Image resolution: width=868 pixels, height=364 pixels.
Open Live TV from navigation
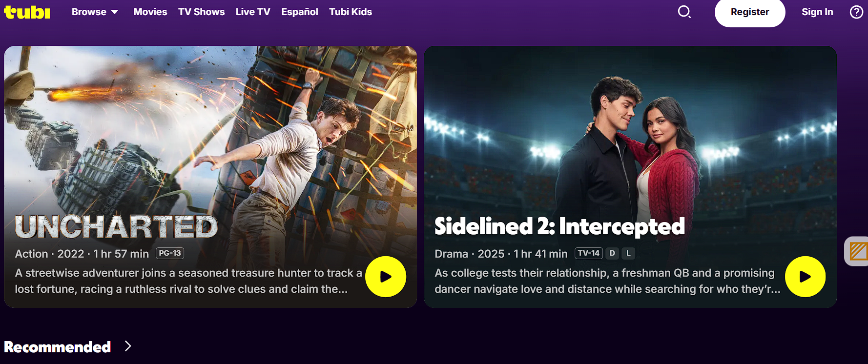(x=253, y=12)
